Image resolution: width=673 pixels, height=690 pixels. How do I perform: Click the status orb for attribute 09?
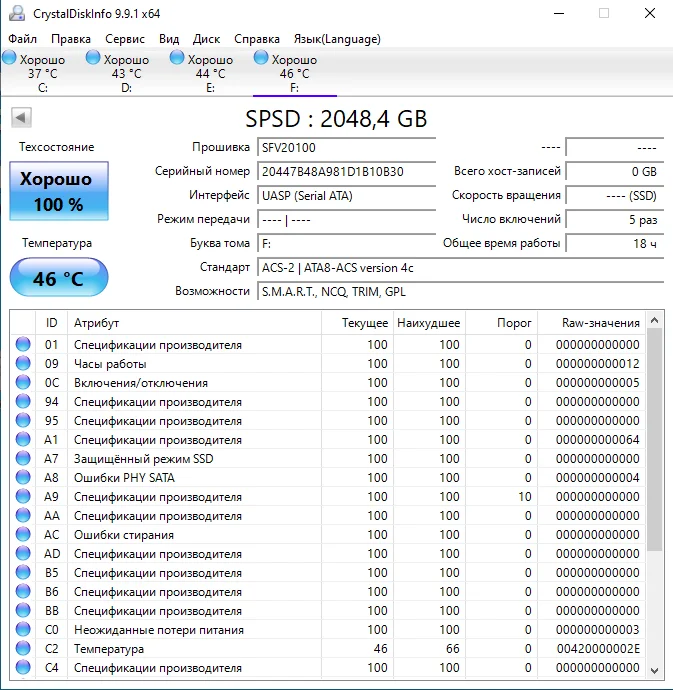[23, 363]
